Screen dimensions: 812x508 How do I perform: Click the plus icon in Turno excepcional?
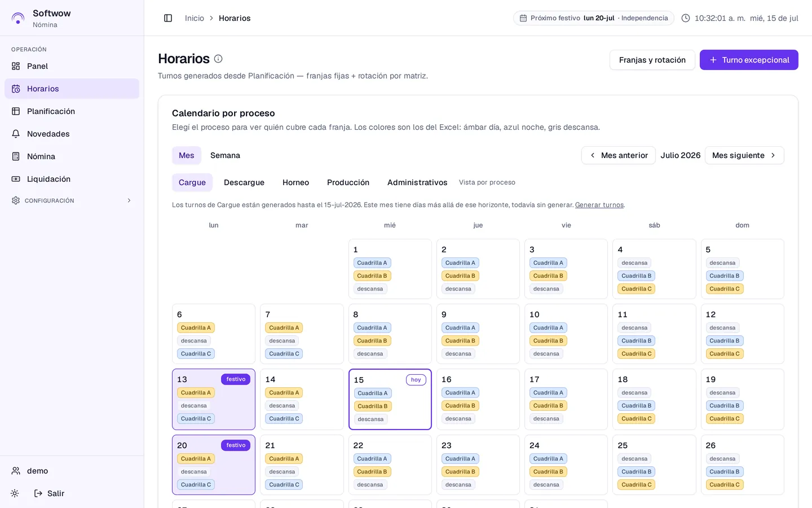point(713,60)
